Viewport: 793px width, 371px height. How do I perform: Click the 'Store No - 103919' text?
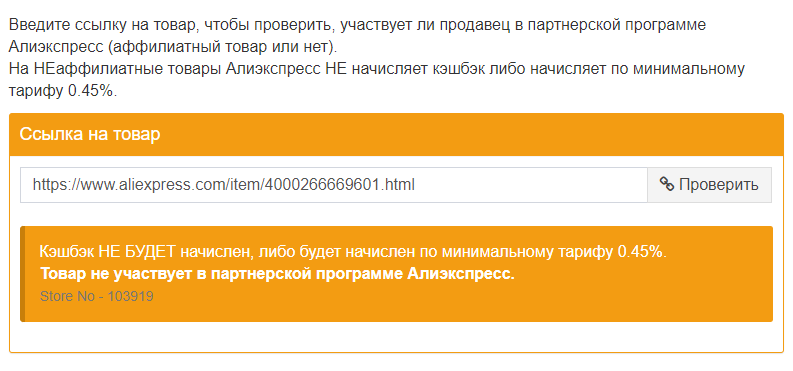coord(97,296)
